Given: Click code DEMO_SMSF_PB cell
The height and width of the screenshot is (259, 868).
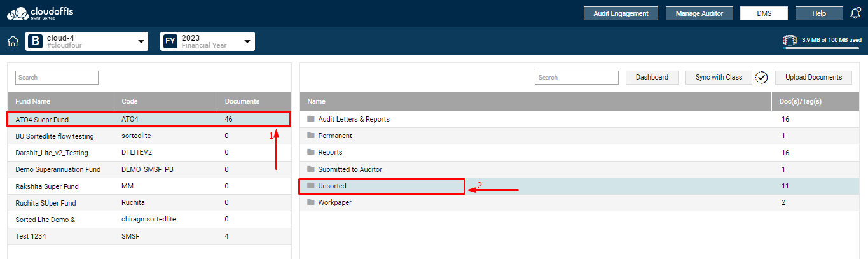Looking at the screenshot, I should pos(147,169).
